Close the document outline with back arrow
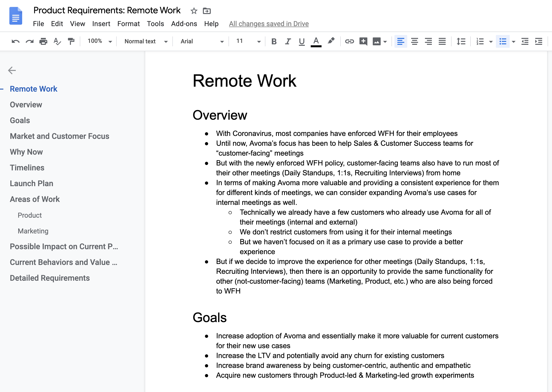The height and width of the screenshot is (392, 552). (x=12, y=70)
